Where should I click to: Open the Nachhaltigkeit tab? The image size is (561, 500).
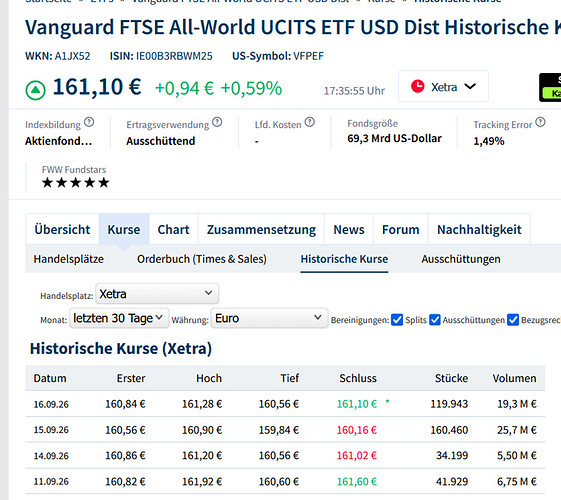tap(479, 229)
